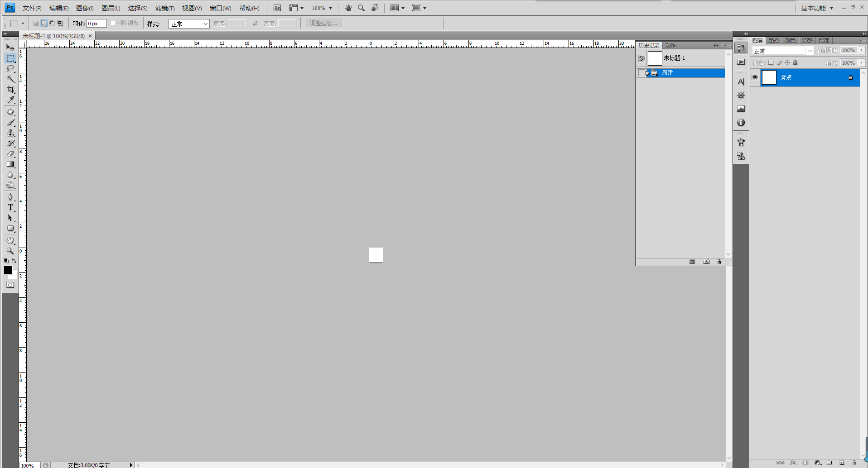Open the 滤镜(T) menu

165,8
